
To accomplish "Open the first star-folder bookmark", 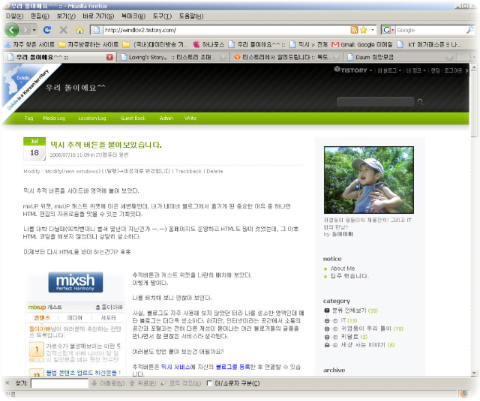I will tap(30, 44).
